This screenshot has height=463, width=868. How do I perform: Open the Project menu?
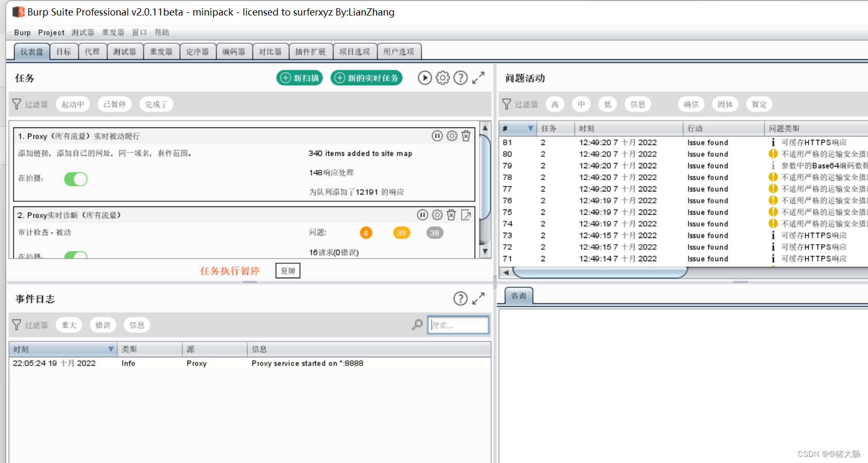(51, 32)
